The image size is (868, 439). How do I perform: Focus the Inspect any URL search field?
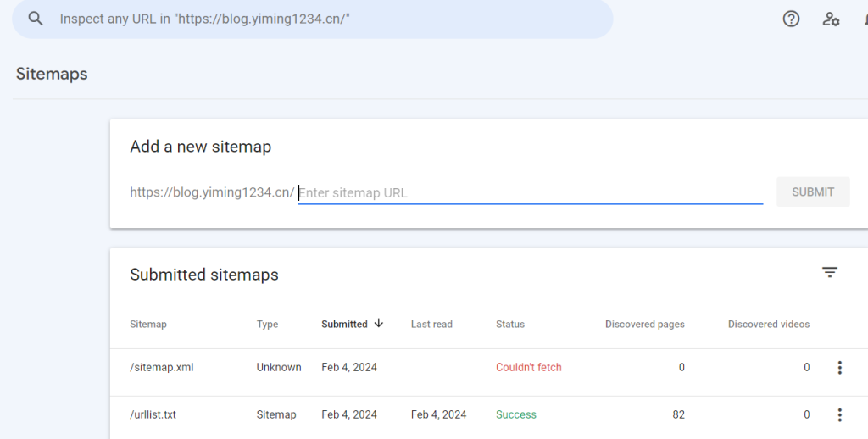331,19
